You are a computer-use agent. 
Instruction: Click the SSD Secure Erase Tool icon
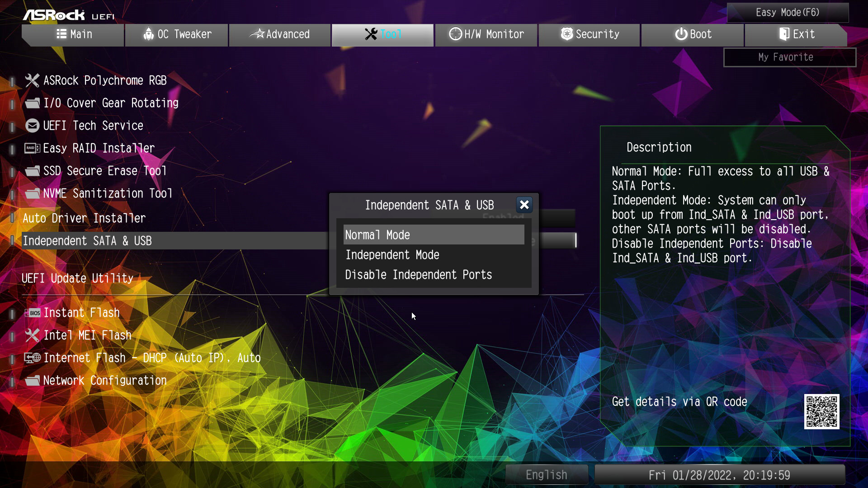tap(32, 171)
